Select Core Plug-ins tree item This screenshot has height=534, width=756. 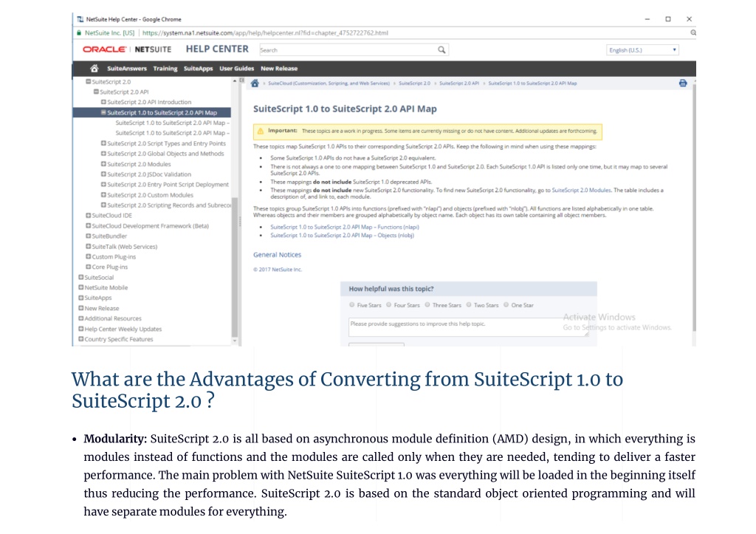tap(110, 267)
